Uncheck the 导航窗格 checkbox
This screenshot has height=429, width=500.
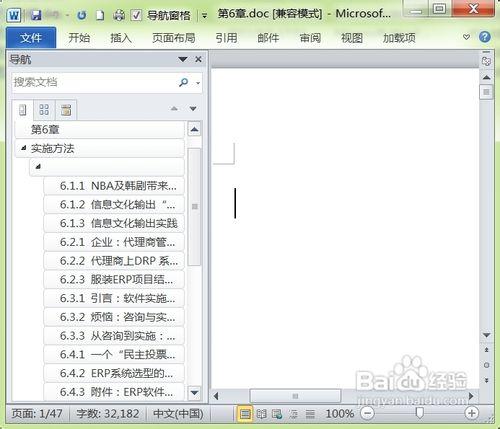pyautogui.click(x=136, y=15)
